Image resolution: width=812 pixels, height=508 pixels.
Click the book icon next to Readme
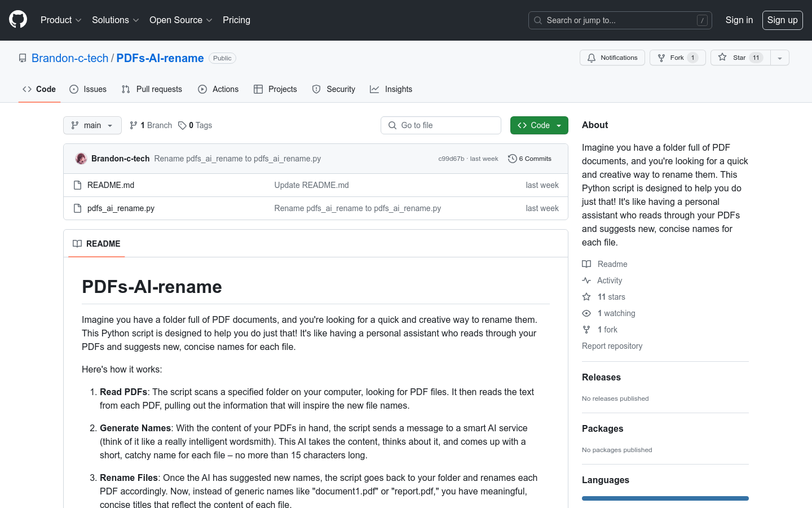pyautogui.click(x=586, y=264)
